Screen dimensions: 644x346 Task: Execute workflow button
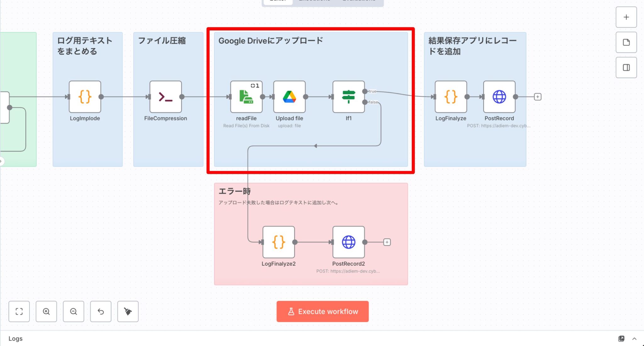click(x=322, y=311)
